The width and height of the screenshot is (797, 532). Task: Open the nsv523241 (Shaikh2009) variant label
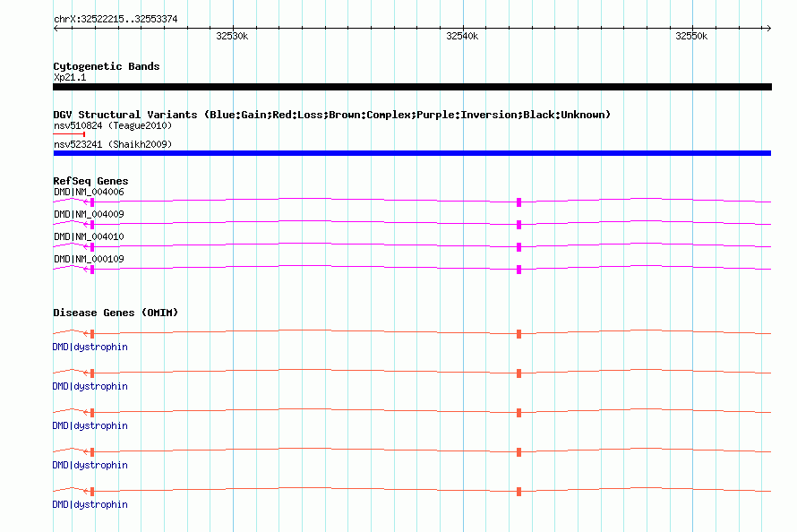(113, 144)
